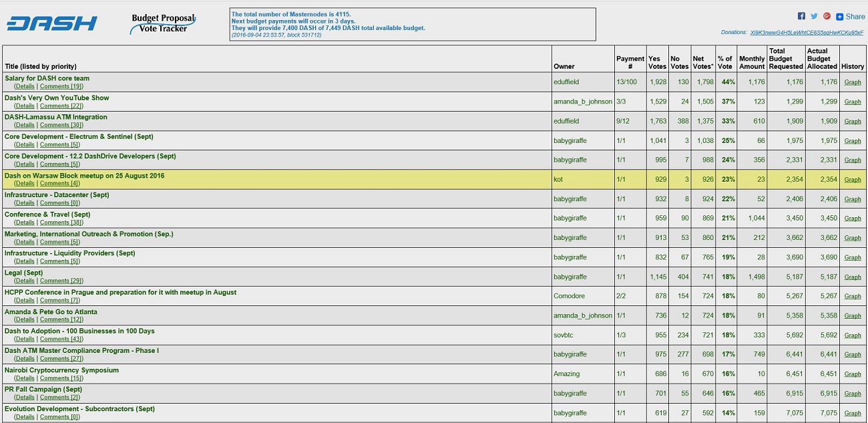Viewport: 868px width, 423px height.
Task: Open Core Development - Electrum & Sentinel proposal
Action: pyautogui.click(x=79, y=136)
